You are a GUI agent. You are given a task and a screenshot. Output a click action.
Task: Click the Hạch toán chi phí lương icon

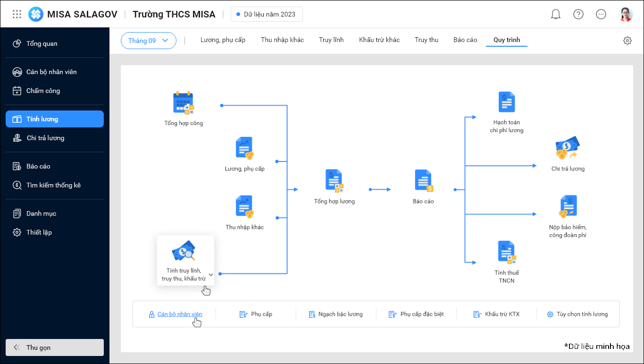pos(507,102)
